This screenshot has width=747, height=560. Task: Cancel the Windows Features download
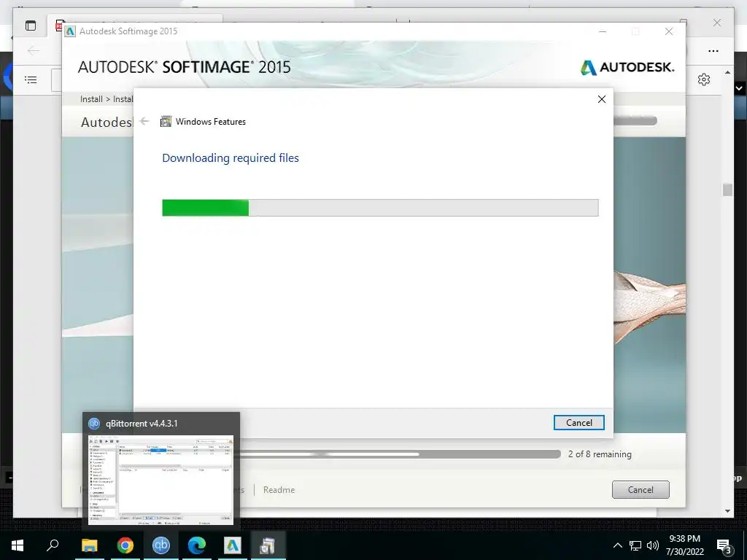578,422
